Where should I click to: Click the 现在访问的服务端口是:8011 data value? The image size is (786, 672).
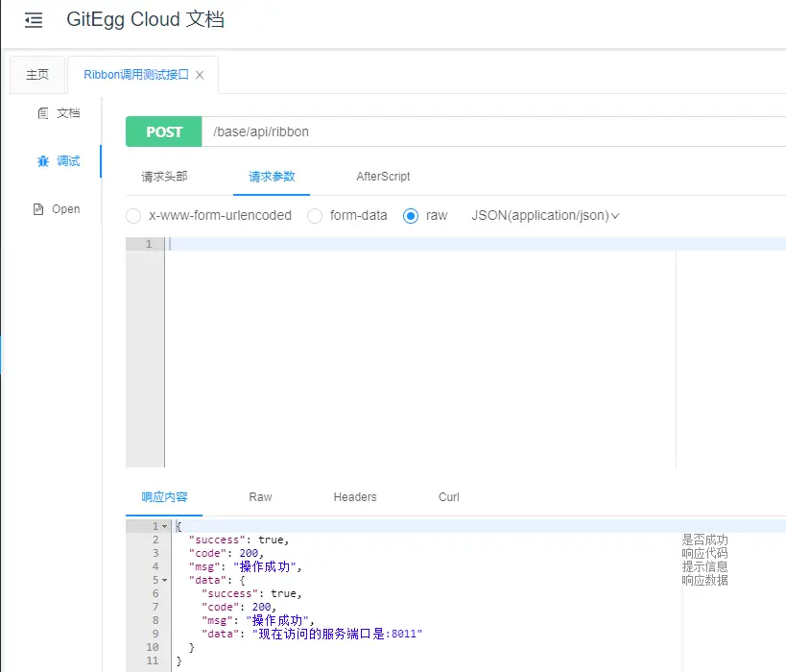(337, 634)
